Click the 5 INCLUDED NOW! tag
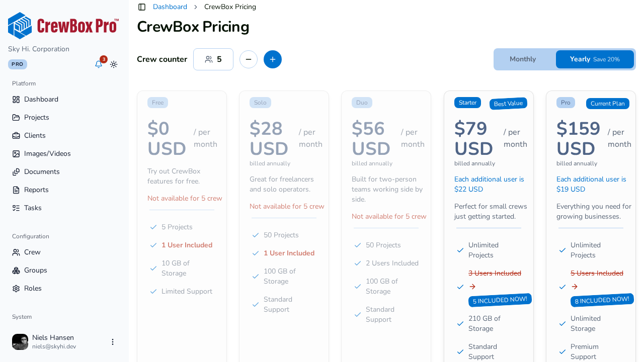The image size is (644, 362). pos(500,300)
